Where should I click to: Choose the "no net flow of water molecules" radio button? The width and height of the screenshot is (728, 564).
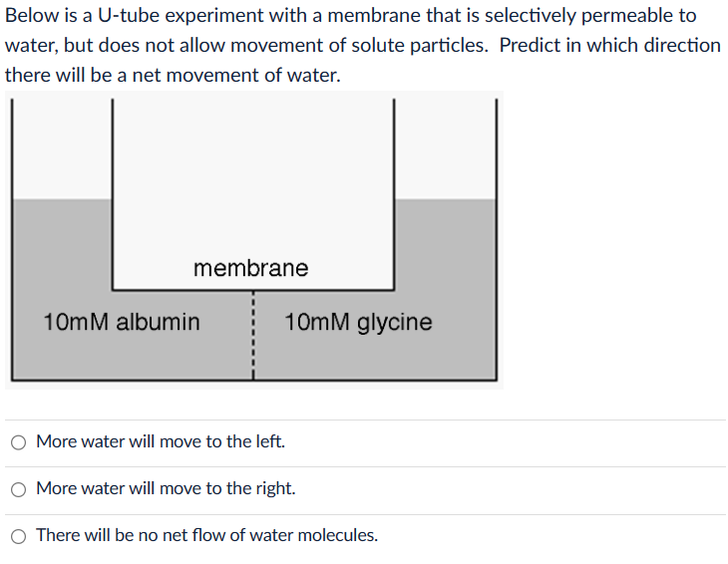(19, 536)
